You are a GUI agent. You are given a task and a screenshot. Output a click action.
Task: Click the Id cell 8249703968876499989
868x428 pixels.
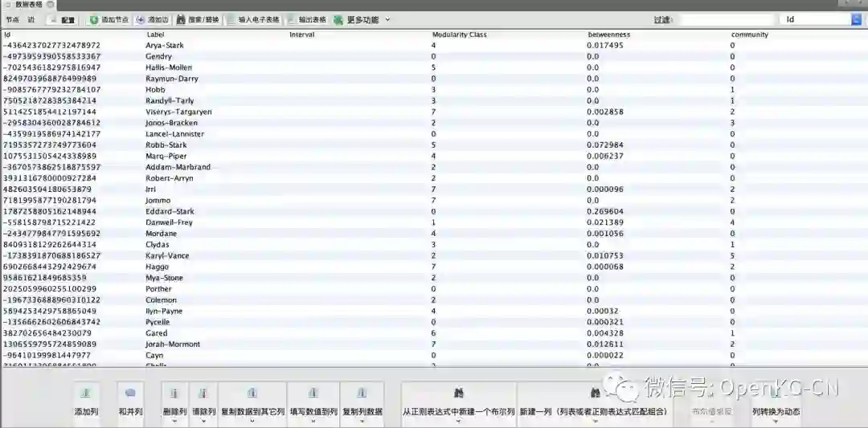point(49,79)
